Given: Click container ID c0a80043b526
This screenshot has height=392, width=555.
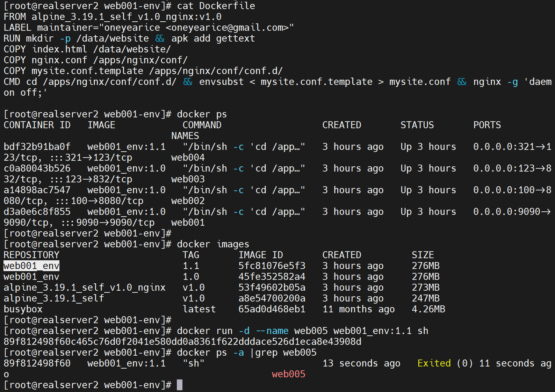Looking at the screenshot, I should pos(37,168).
